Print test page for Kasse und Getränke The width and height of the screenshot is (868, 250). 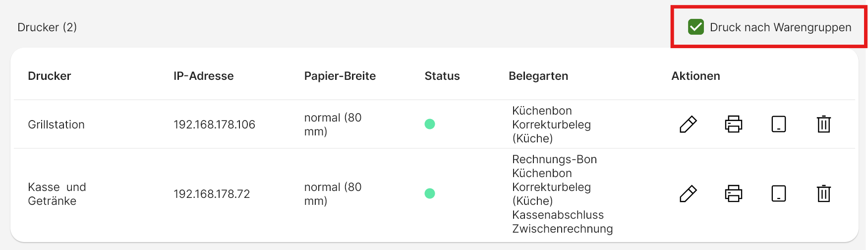pyautogui.click(x=733, y=193)
